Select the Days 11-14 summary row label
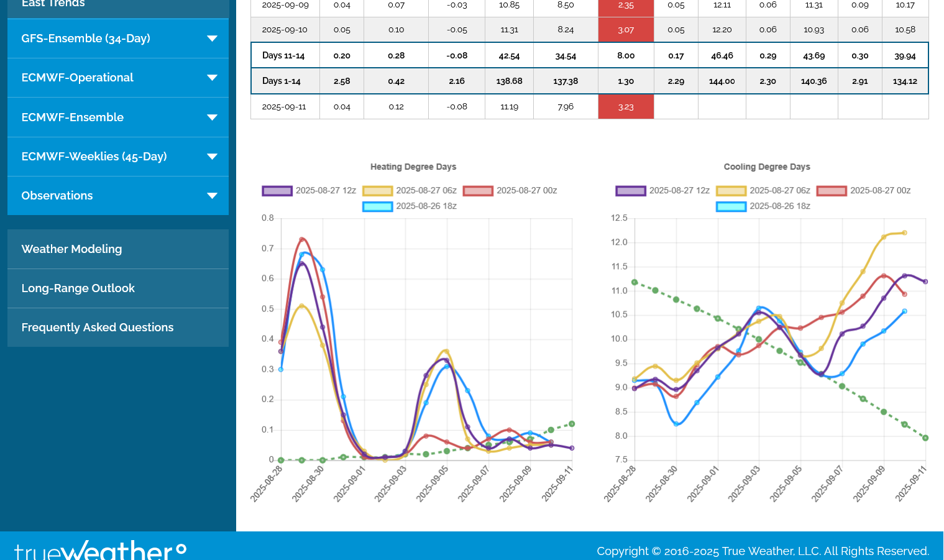944x560 pixels. click(x=283, y=56)
